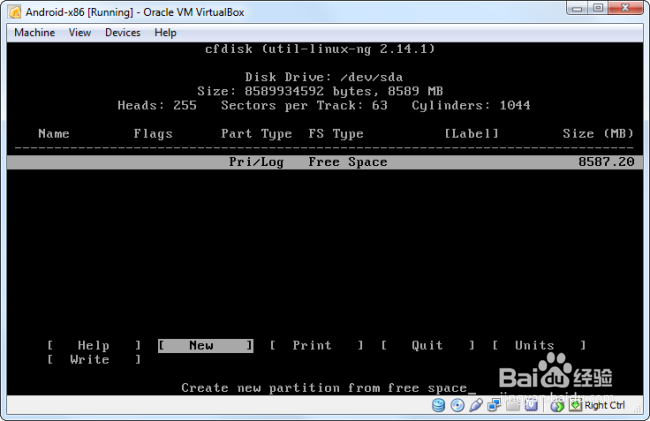Image resolution: width=650 pixels, height=421 pixels.
Task: Click the VirtualBox title bar app icon
Action: [15, 12]
